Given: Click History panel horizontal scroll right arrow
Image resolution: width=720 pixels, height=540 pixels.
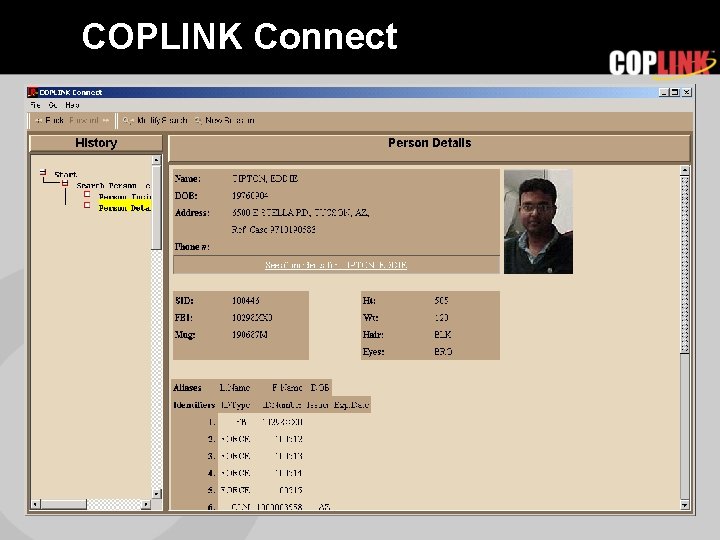Looking at the screenshot, I should [146, 504].
